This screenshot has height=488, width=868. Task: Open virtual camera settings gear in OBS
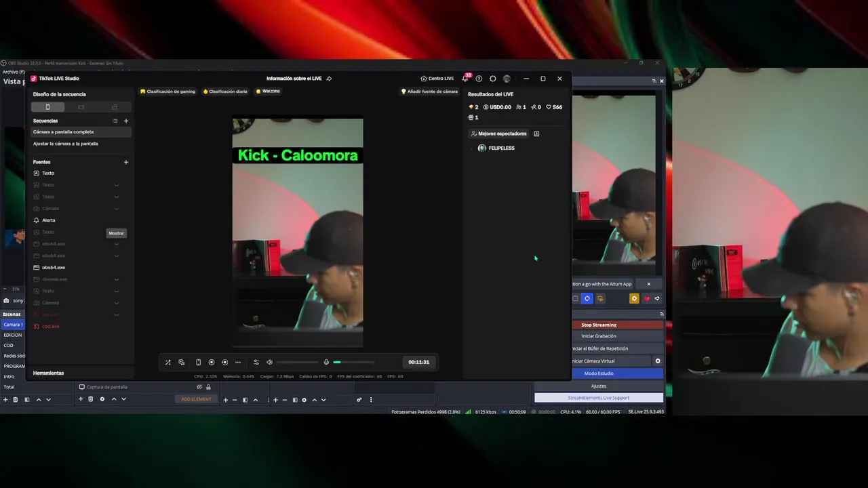pyautogui.click(x=657, y=361)
